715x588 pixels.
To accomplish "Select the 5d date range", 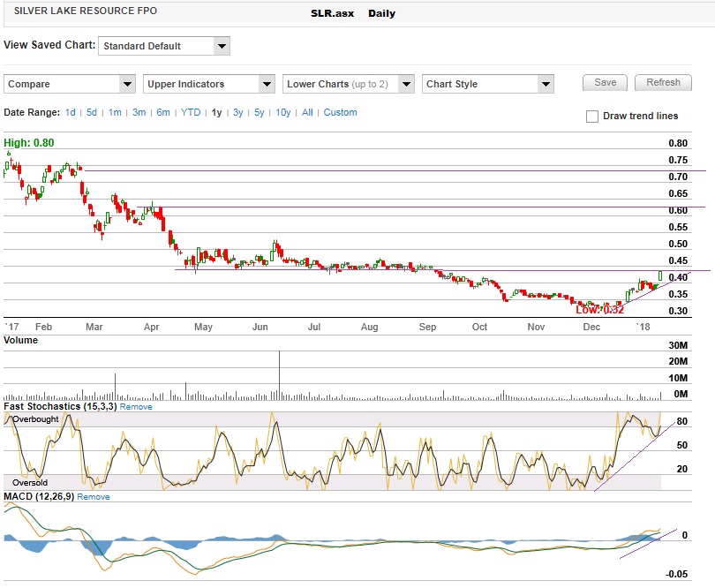I will click(92, 112).
